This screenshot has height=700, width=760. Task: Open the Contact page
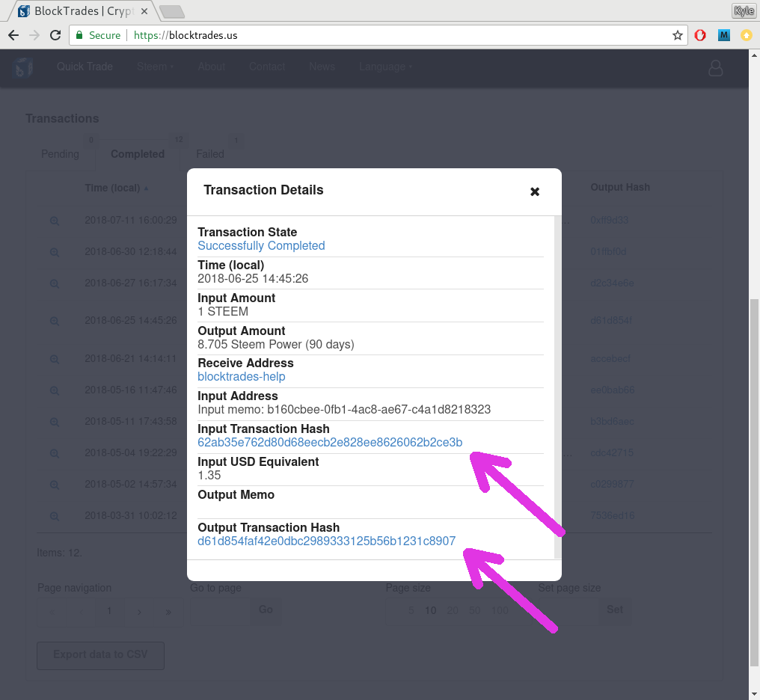pos(267,67)
